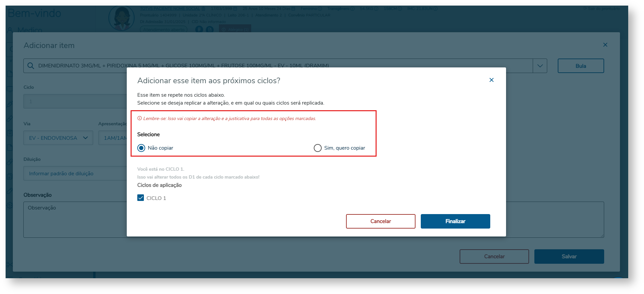Click the calendar icon beside birth date
The image size is (644, 294).
[235, 9]
